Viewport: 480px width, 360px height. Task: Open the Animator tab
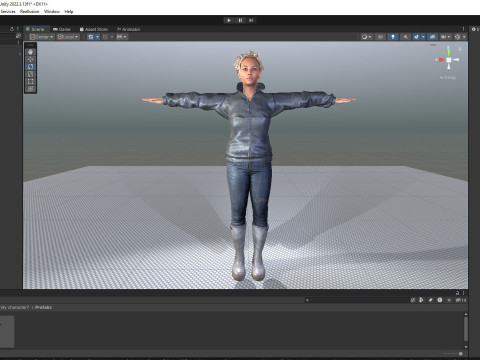pos(128,29)
